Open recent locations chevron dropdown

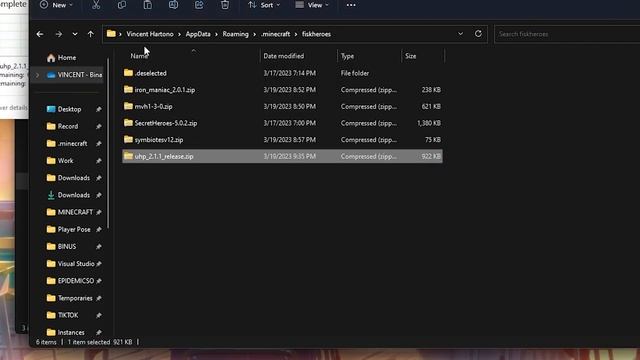point(75,34)
